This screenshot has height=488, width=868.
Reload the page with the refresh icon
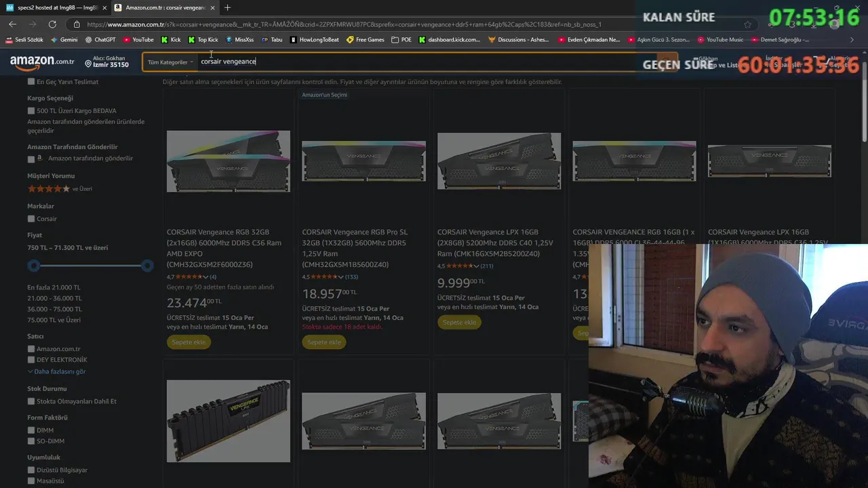point(52,24)
